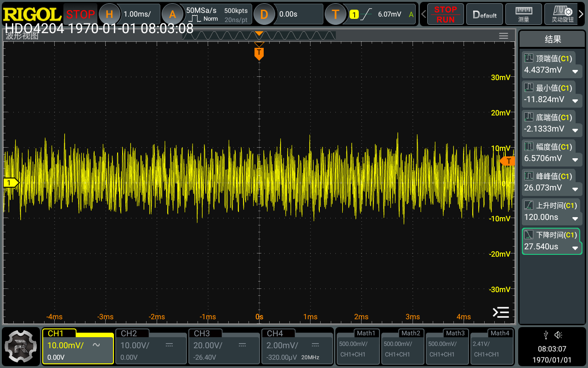588x368 pixels.
Task: Click the Default button
Action: [485, 14]
